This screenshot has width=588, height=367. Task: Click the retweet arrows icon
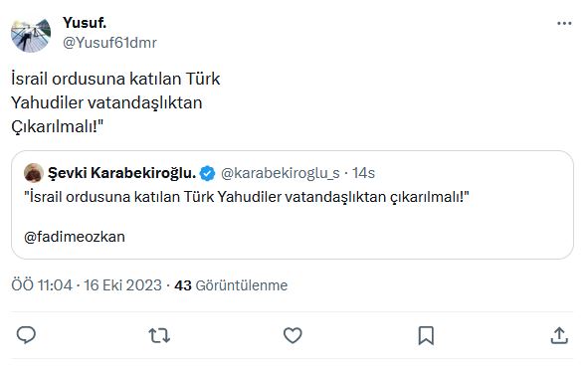[x=159, y=335]
